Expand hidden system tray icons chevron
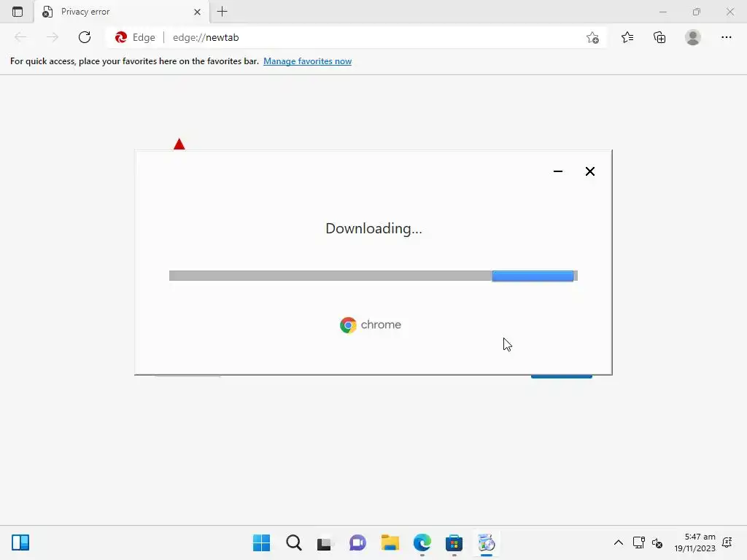Viewport: 747px width, 560px height. (x=619, y=542)
